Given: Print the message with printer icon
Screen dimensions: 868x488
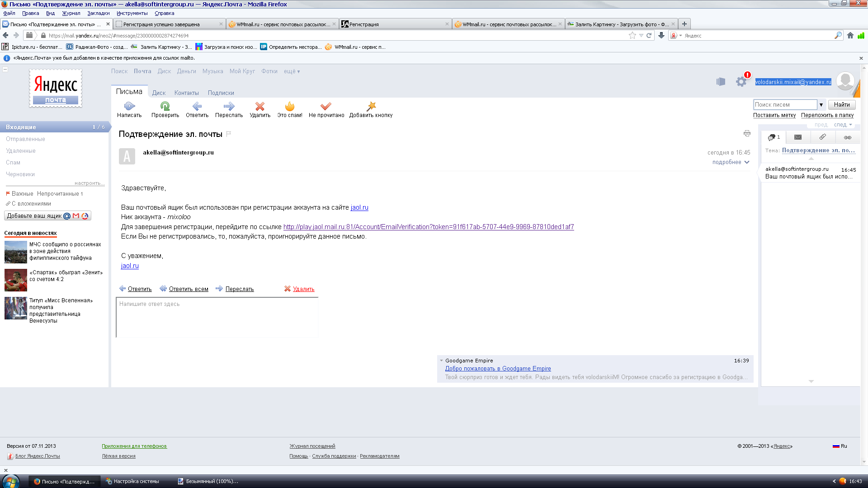Looking at the screenshot, I should pos(747,133).
